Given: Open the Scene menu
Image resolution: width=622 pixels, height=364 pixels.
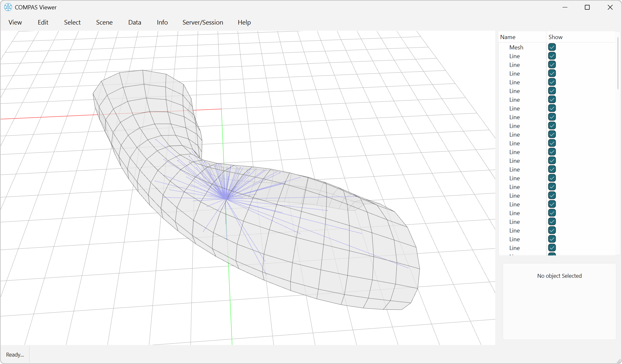Looking at the screenshot, I should click(x=104, y=22).
